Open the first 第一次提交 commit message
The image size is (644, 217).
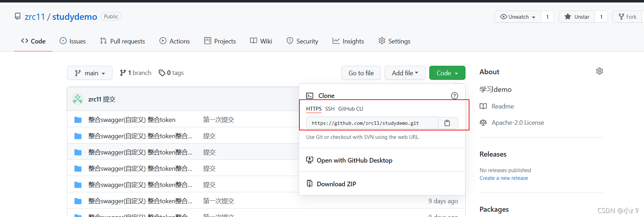pos(219,120)
